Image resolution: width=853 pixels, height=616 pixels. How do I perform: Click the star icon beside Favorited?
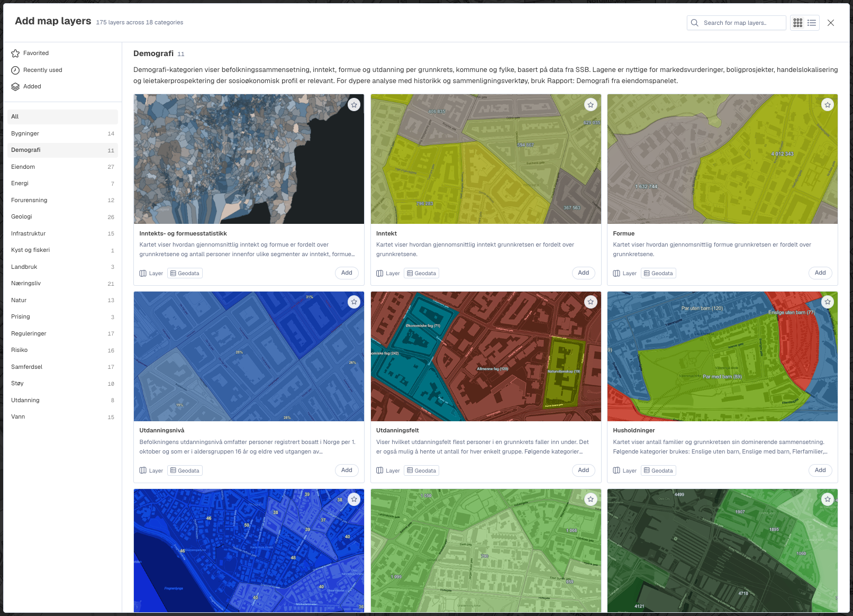point(15,53)
